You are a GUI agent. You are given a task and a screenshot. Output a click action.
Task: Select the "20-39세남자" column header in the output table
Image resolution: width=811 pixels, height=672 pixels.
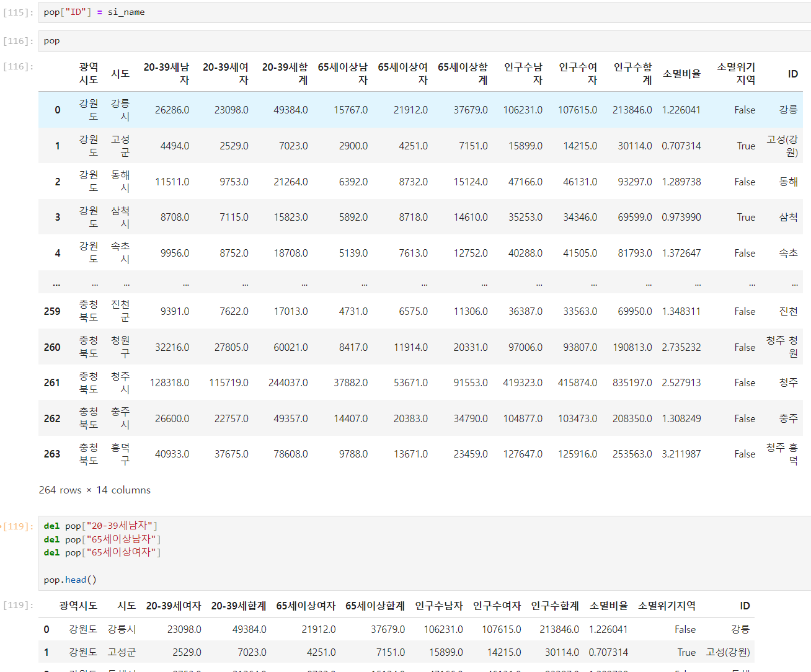(166, 74)
